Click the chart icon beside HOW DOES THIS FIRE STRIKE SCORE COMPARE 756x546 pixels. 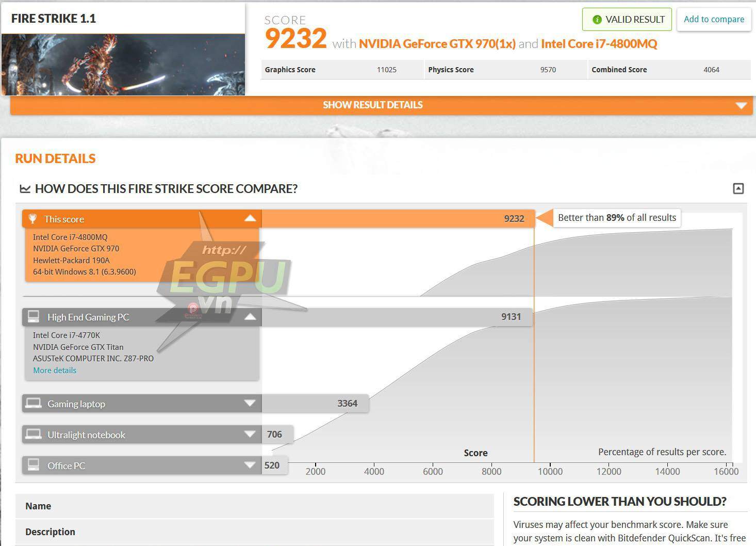point(25,189)
